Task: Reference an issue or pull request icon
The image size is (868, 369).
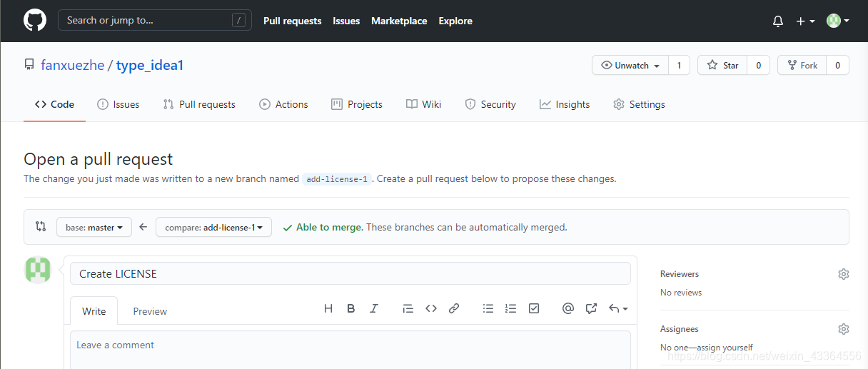Action: click(591, 308)
